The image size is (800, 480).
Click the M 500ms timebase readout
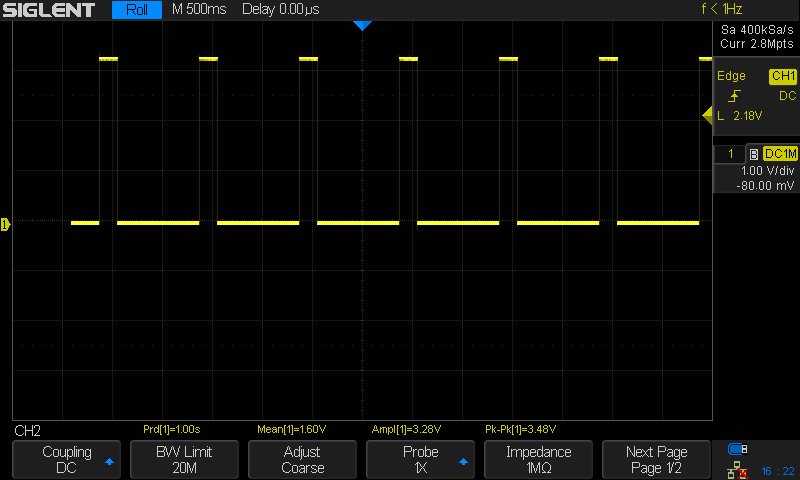point(199,9)
